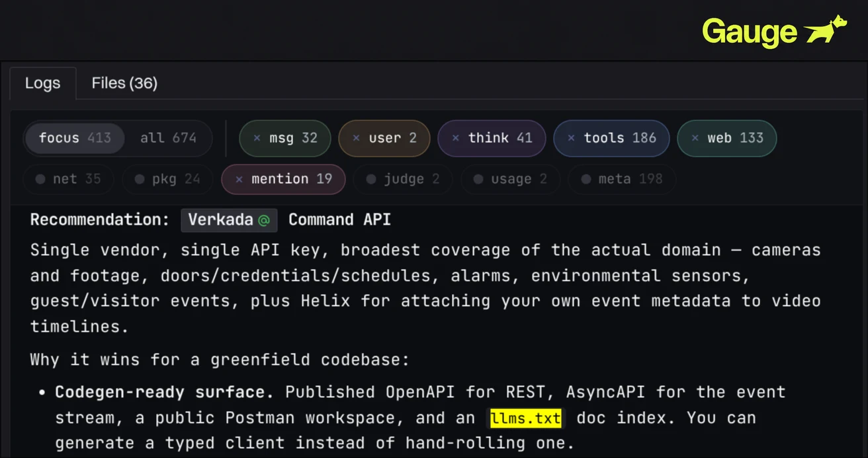Remove the web 133 filter
The image size is (868, 458).
(x=726, y=138)
